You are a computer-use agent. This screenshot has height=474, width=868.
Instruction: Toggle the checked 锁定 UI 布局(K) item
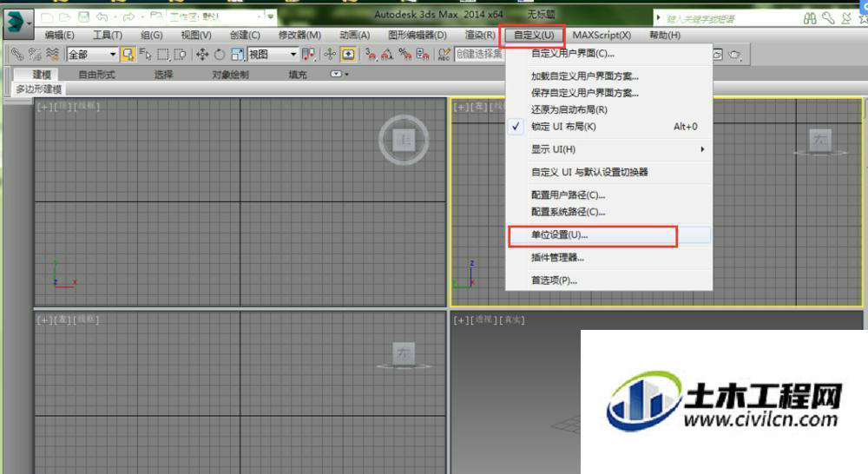tap(609, 126)
